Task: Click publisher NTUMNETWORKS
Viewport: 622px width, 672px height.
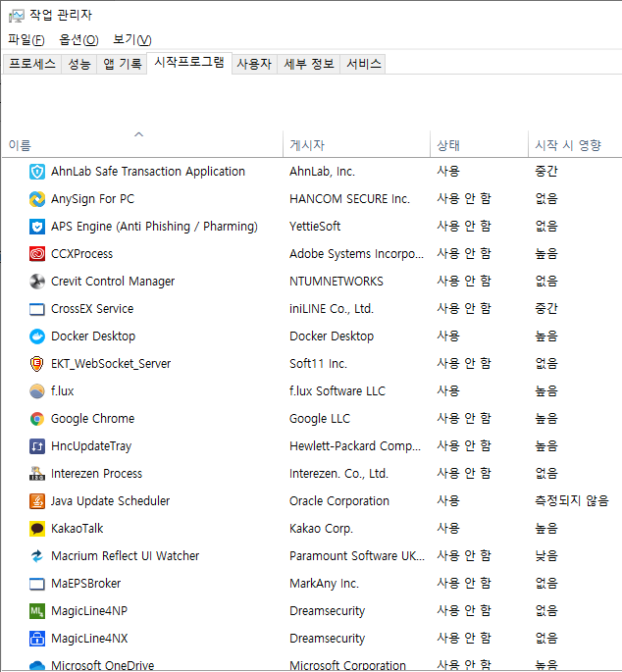Action: tap(337, 282)
